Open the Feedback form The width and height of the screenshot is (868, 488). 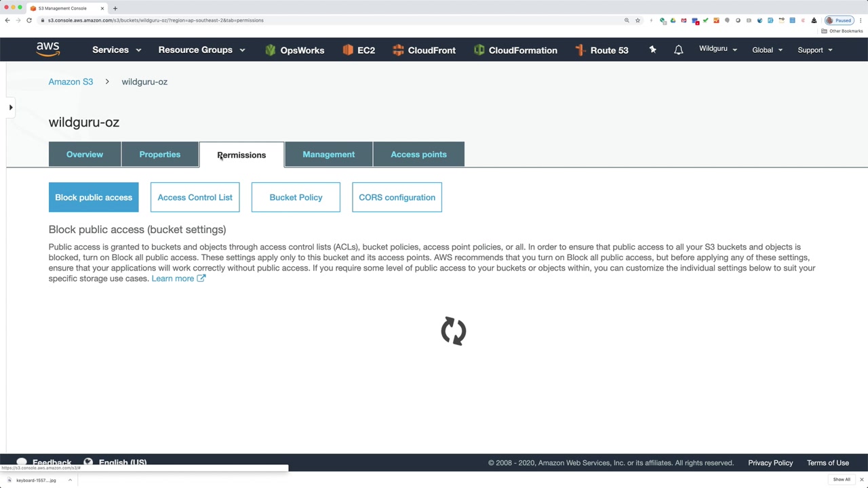pos(44,462)
